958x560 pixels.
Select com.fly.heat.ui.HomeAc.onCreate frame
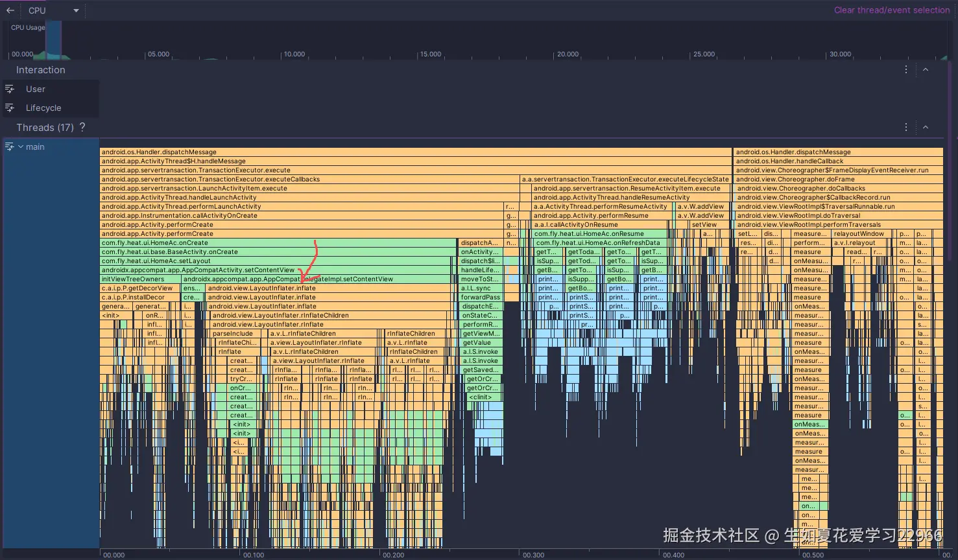pos(278,242)
